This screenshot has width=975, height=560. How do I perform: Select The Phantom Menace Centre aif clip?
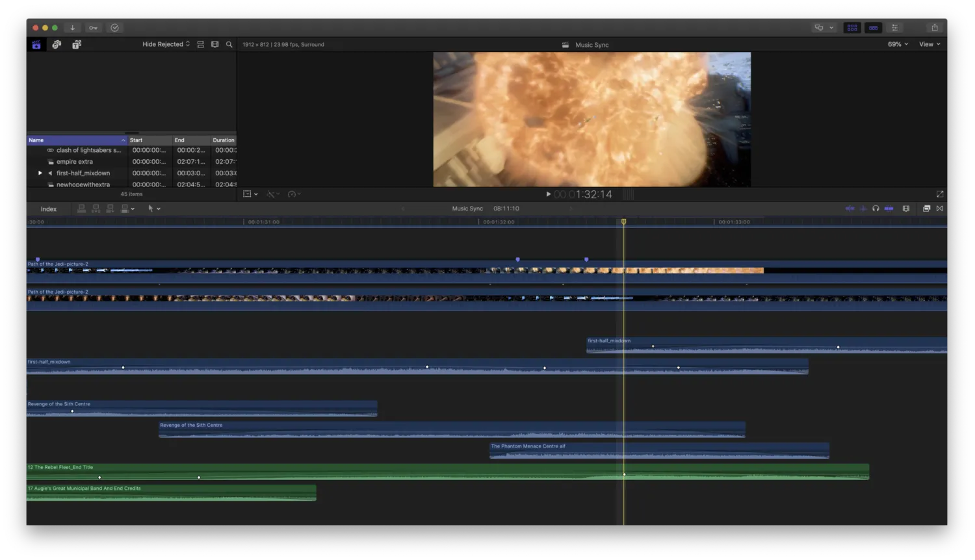click(x=659, y=450)
